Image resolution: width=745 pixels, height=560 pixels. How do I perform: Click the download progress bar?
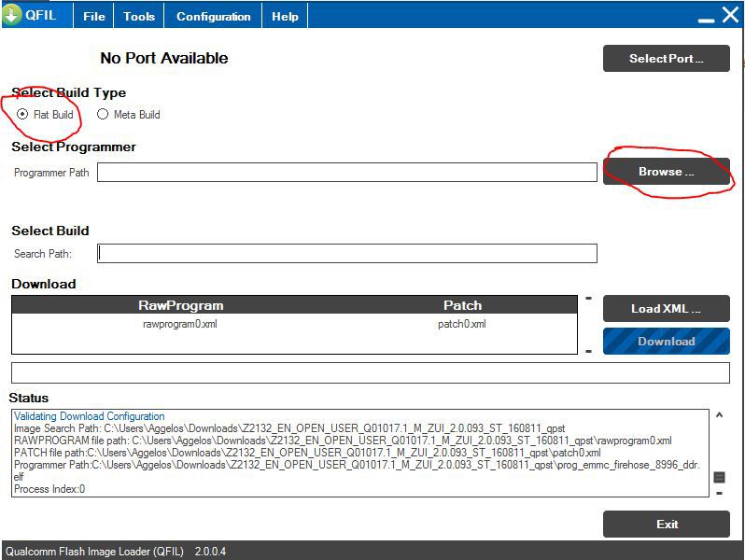pos(371,372)
